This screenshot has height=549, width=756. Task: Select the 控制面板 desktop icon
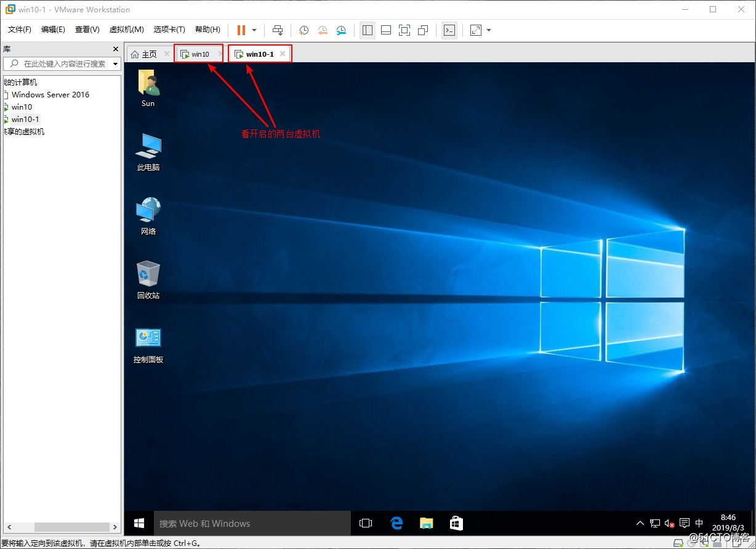[x=148, y=344]
